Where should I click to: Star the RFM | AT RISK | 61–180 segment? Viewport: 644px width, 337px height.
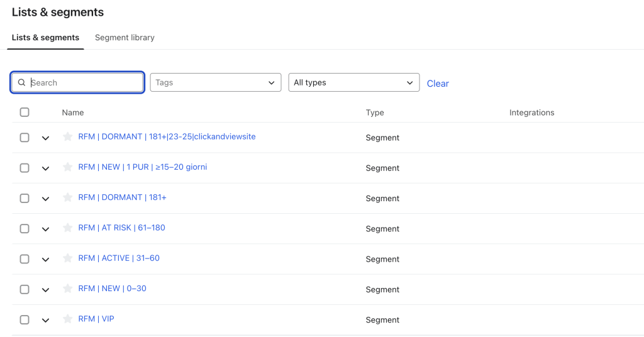pos(68,228)
